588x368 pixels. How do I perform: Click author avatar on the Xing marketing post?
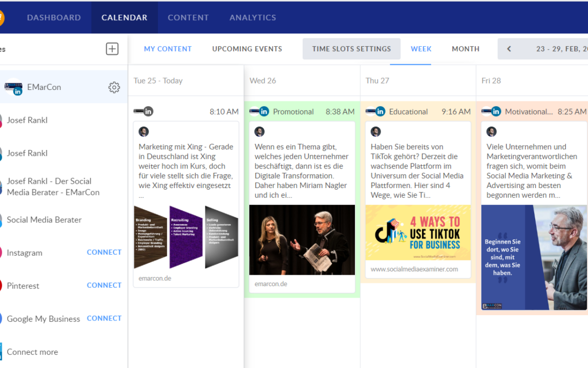click(144, 131)
